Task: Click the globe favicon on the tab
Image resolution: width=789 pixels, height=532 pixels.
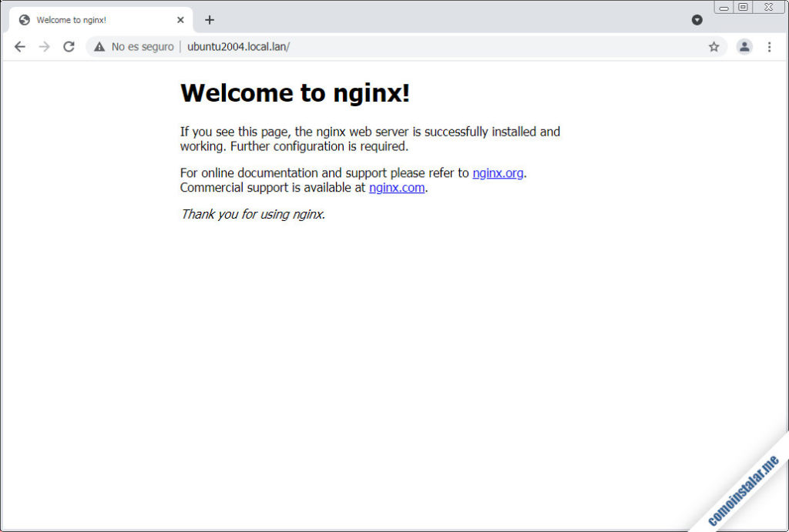Action: coord(24,19)
